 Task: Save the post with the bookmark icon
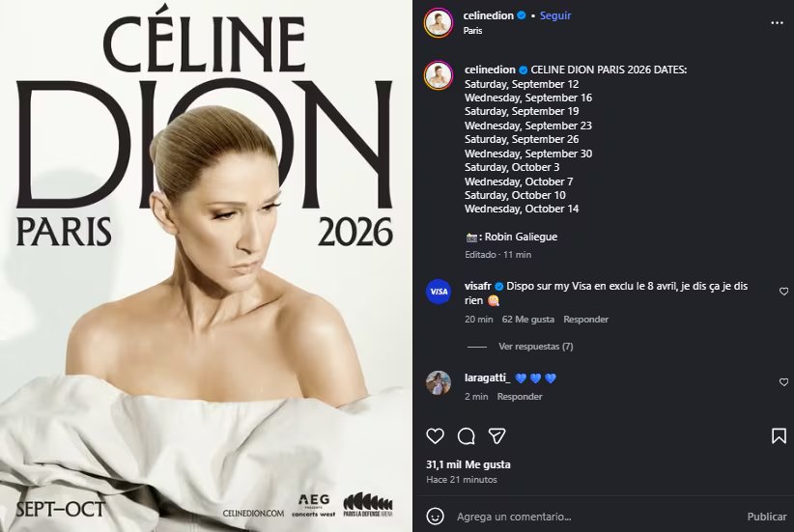[779, 435]
